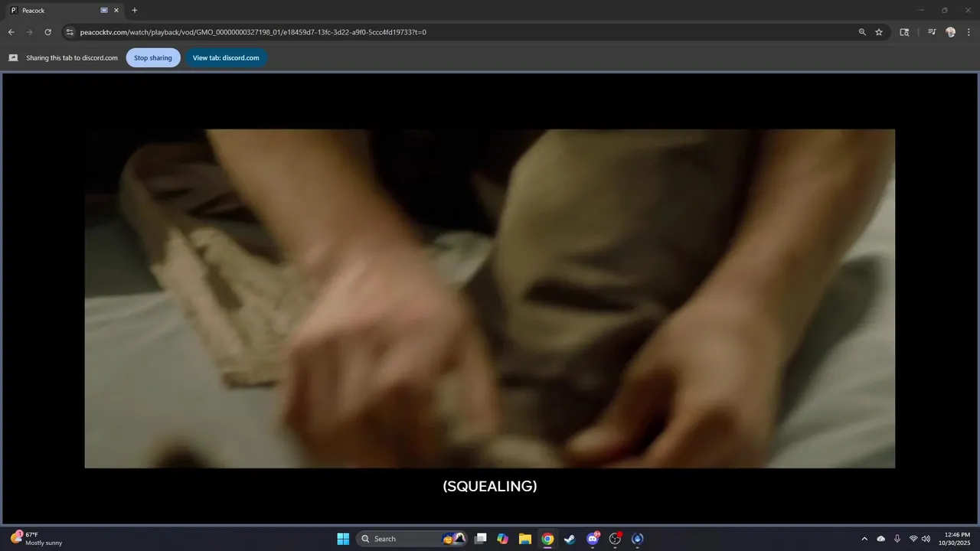Open Windows Start menu
Viewport: 980px width, 551px height.
point(343,539)
